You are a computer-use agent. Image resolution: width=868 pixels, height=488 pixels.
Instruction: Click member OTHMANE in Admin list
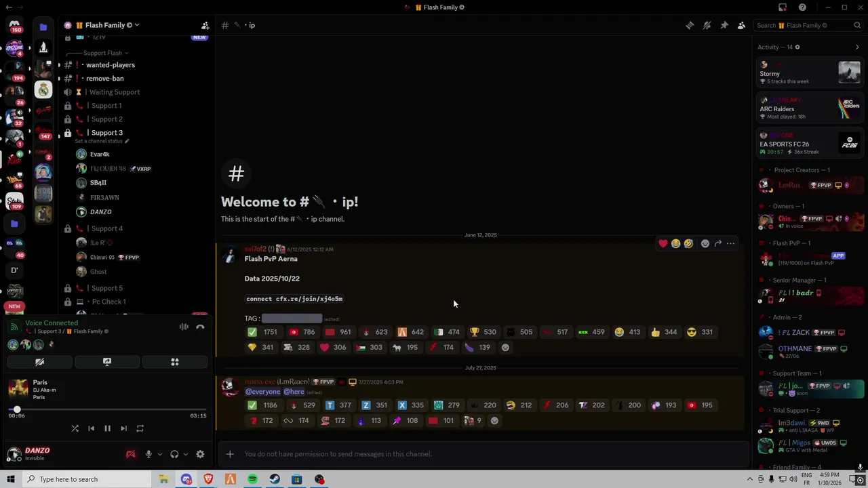[x=810, y=352]
